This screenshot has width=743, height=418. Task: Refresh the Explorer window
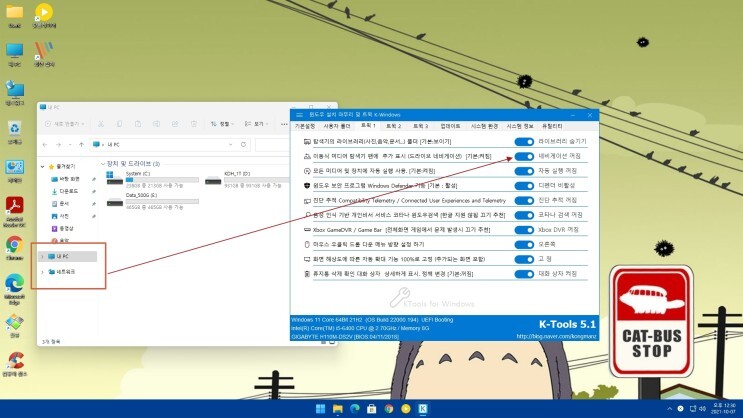(244, 145)
